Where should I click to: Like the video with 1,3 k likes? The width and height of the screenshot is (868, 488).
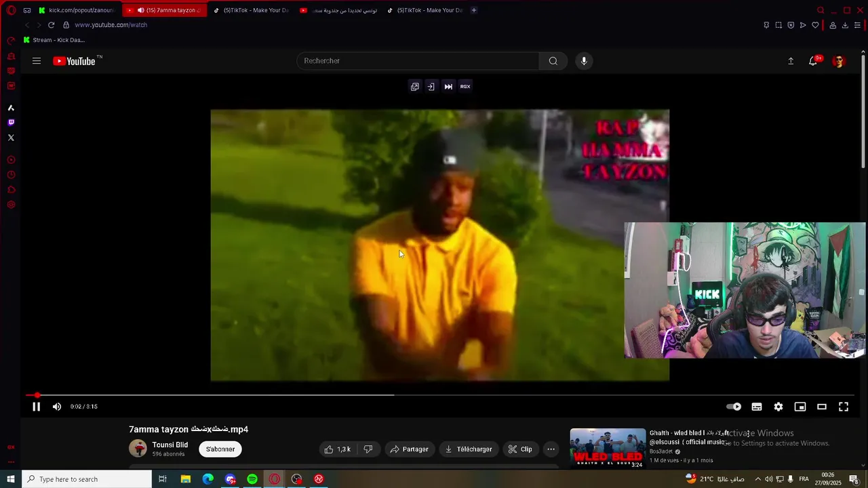(338, 449)
